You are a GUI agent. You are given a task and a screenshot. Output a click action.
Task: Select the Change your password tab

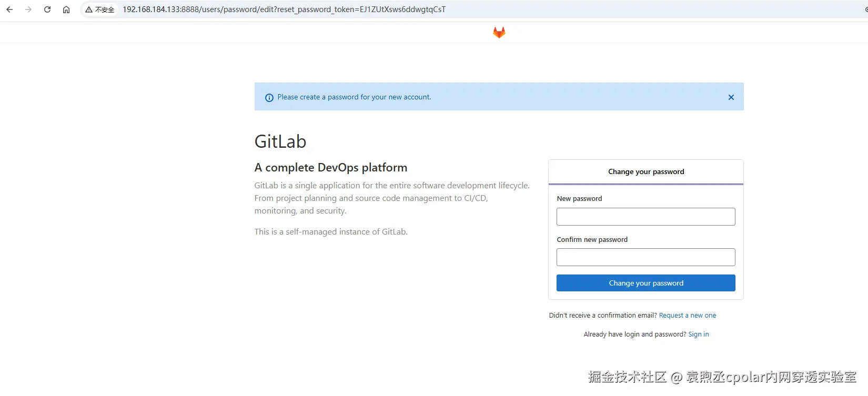coord(646,172)
